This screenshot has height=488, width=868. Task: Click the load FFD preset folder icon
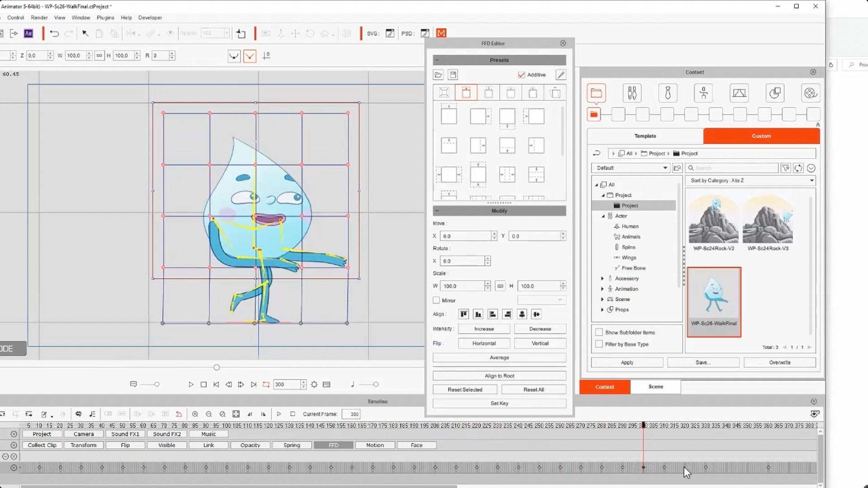pyautogui.click(x=438, y=75)
